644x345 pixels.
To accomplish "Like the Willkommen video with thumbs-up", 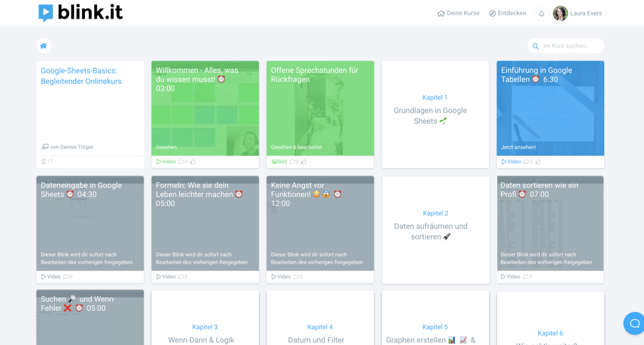I will coord(193,162).
